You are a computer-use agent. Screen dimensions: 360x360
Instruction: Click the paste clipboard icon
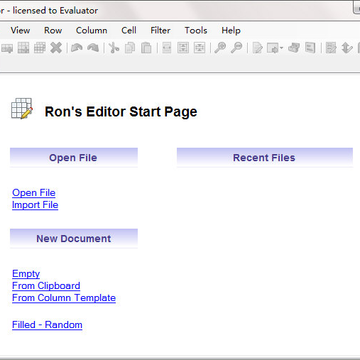point(146,48)
